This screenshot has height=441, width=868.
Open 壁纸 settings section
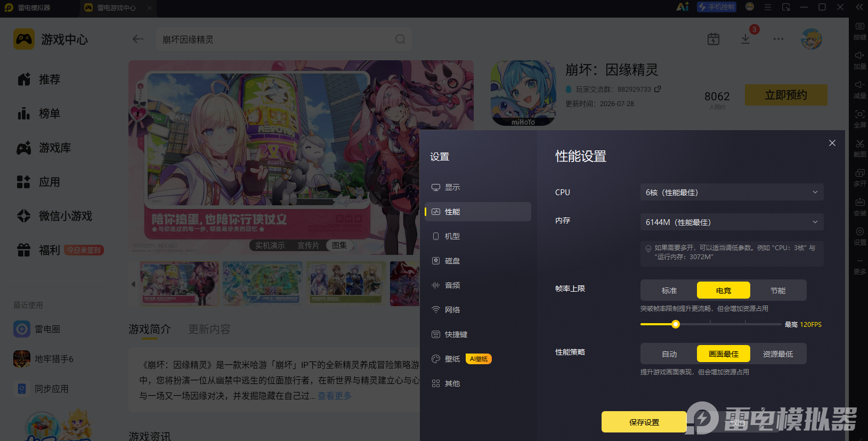(x=478, y=359)
